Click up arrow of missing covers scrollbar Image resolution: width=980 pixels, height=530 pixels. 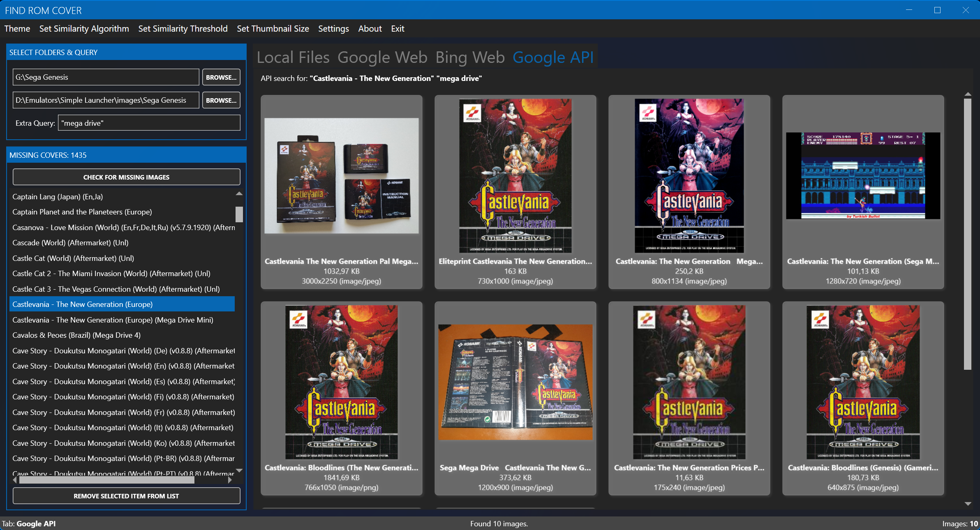[x=239, y=194]
